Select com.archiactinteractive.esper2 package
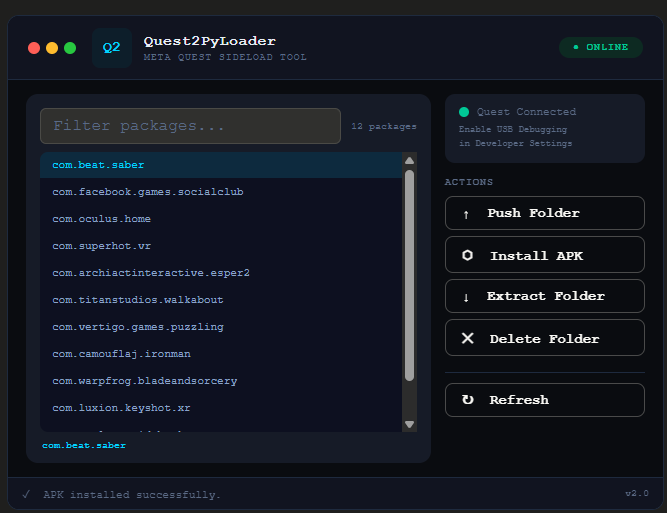667x513 pixels. 221,273
